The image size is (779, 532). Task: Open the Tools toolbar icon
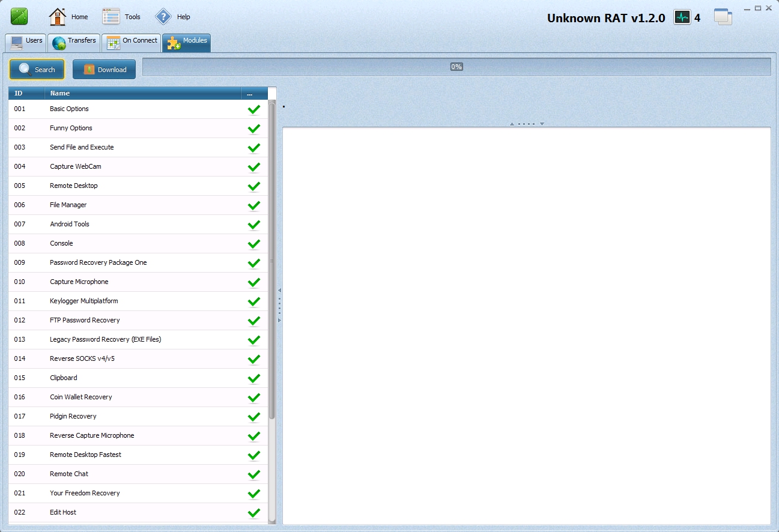click(111, 17)
